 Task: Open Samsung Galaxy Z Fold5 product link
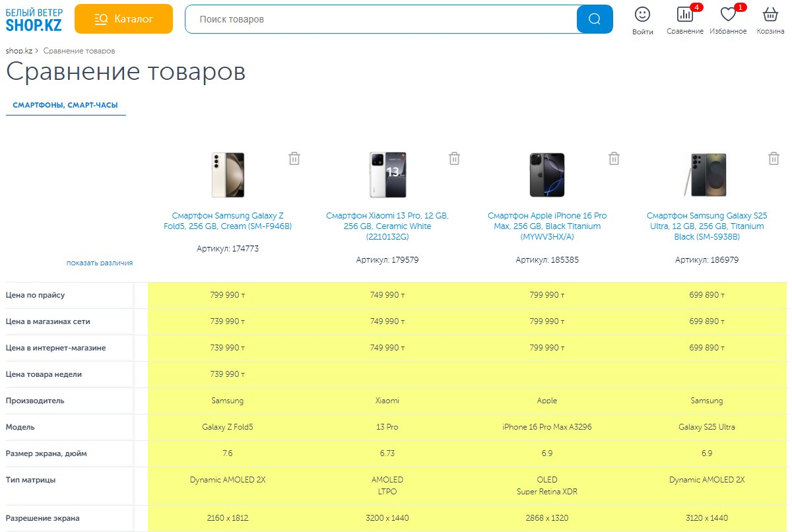pyautogui.click(x=228, y=221)
